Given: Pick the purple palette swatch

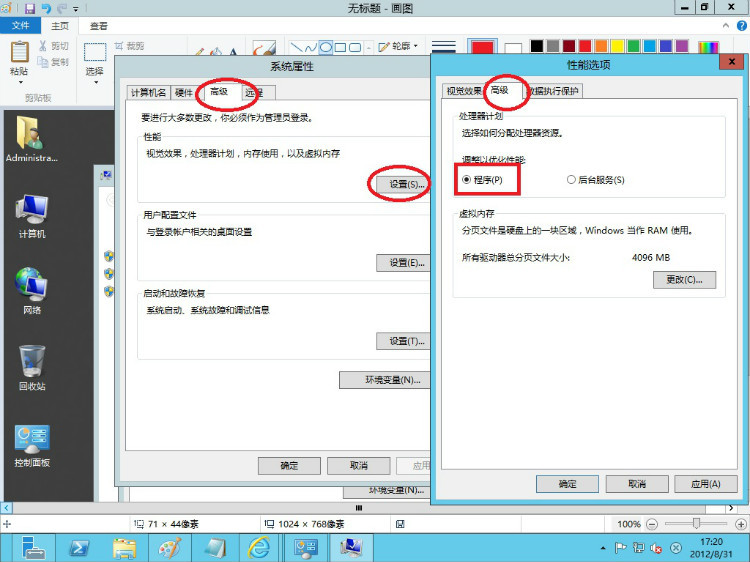Looking at the screenshot, I should [x=682, y=45].
